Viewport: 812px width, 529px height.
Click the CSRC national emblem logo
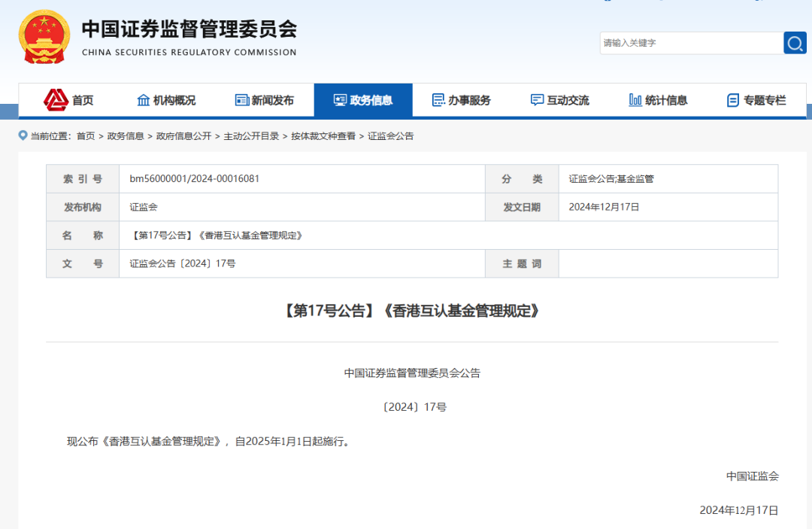44,37
